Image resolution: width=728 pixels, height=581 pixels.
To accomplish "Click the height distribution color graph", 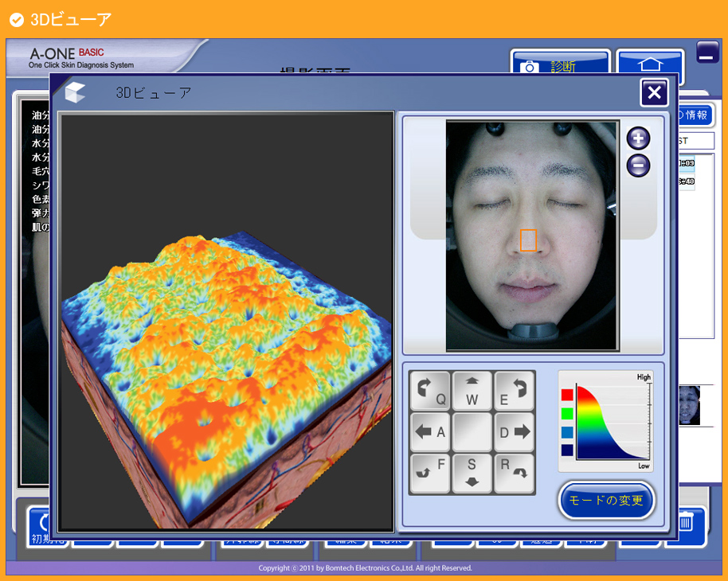I will click(613, 421).
